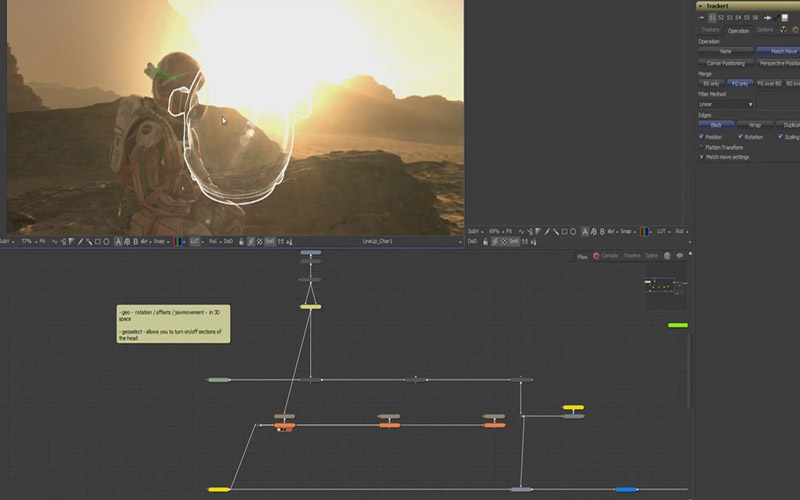Screen dimensions: 800x500
Task: Click the rectangle mask tool in left viewer toolbar
Action: (97, 242)
